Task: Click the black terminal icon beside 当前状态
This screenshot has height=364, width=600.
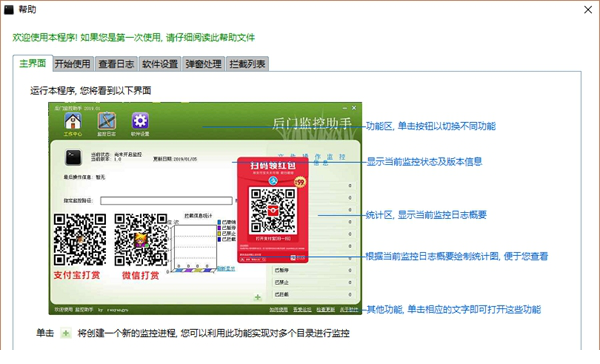Action: point(73,157)
